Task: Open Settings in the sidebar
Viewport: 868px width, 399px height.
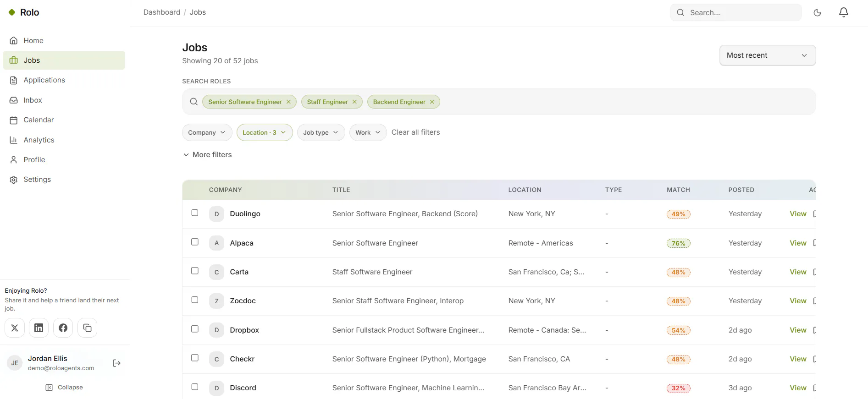Action: point(64,180)
